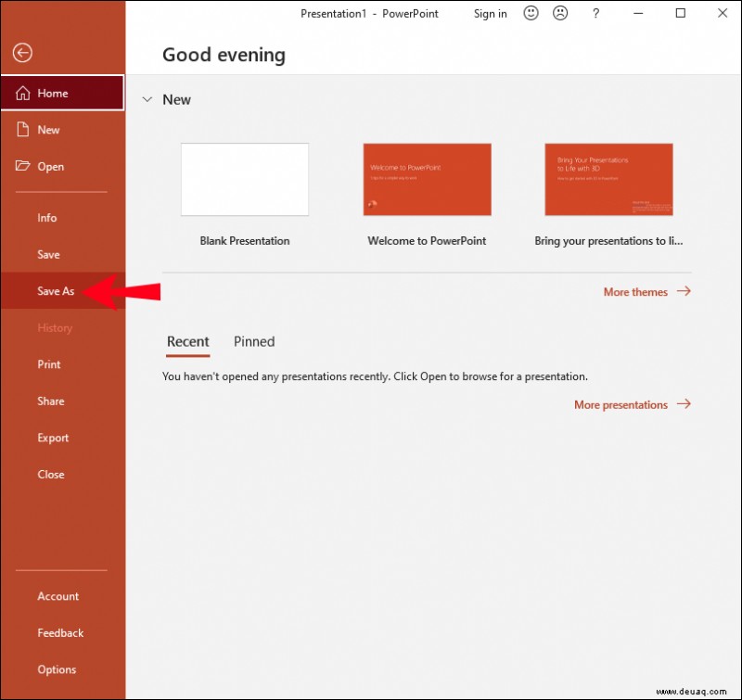Click the More themes link

pyautogui.click(x=635, y=292)
